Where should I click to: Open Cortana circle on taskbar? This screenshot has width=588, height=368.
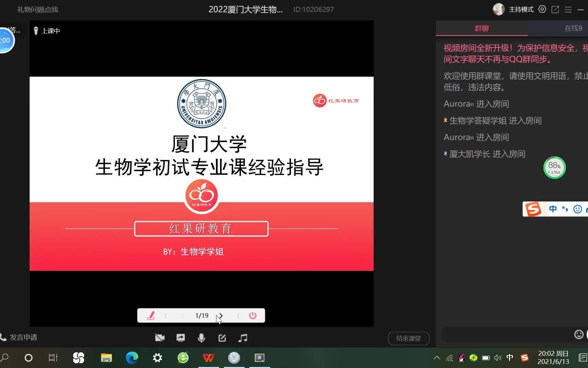tap(29, 358)
